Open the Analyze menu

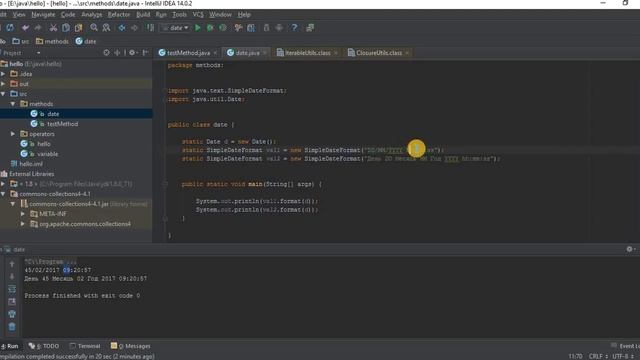pyautogui.click(x=91, y=14)
